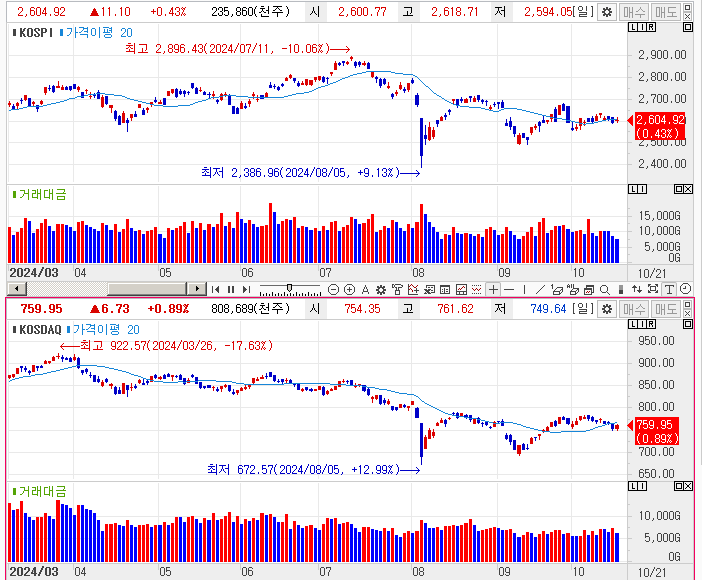Click the A auto-scale toolbar icon

click(x=365, y=289)
